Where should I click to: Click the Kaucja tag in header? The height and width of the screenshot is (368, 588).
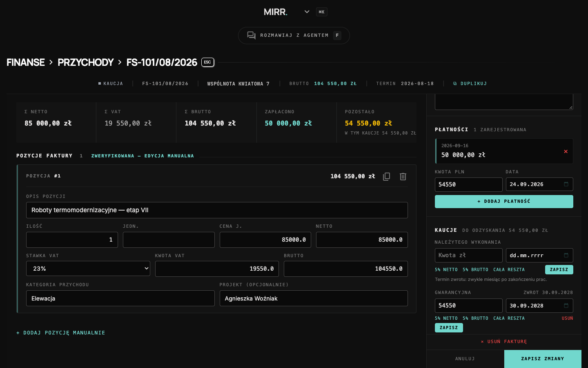[111, 83]
